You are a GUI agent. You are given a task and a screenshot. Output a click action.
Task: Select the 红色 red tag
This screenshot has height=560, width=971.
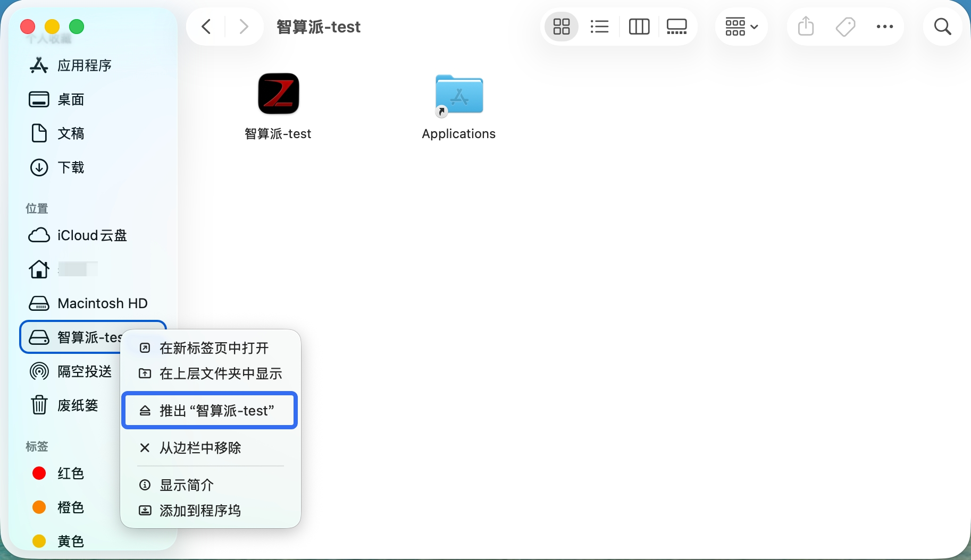coord(58,473)
